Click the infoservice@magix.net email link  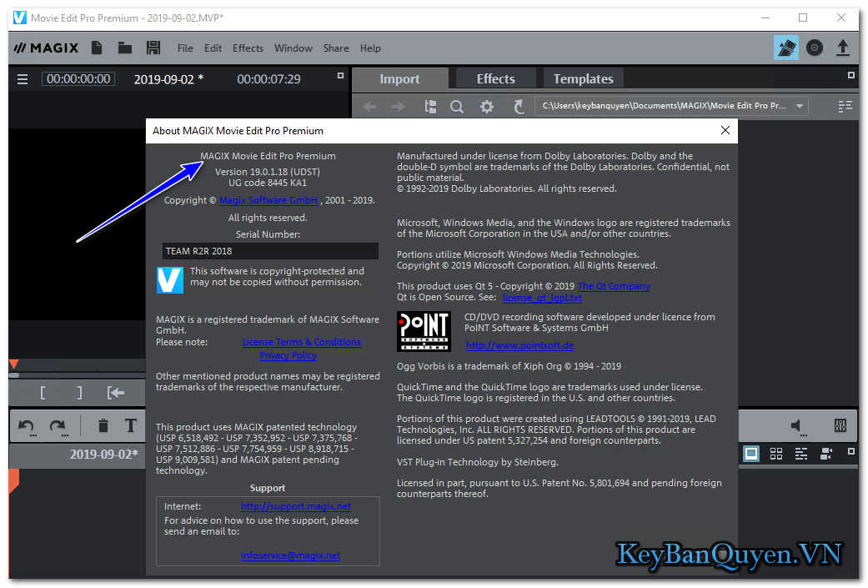click(291, 555)
